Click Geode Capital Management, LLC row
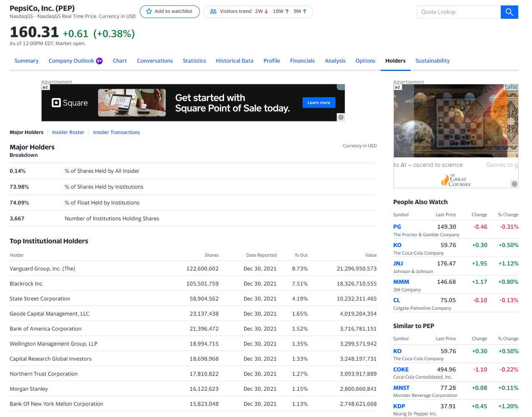 click(193, 314)
